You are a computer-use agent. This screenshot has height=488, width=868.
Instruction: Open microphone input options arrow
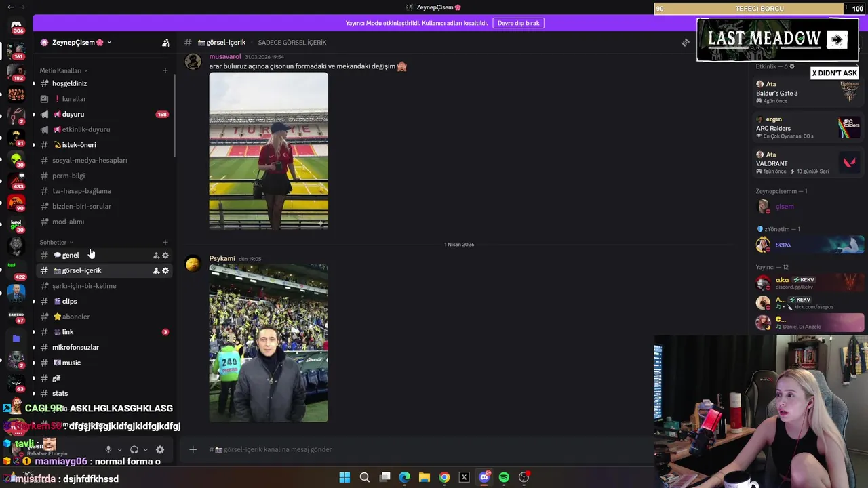(120, 449)
